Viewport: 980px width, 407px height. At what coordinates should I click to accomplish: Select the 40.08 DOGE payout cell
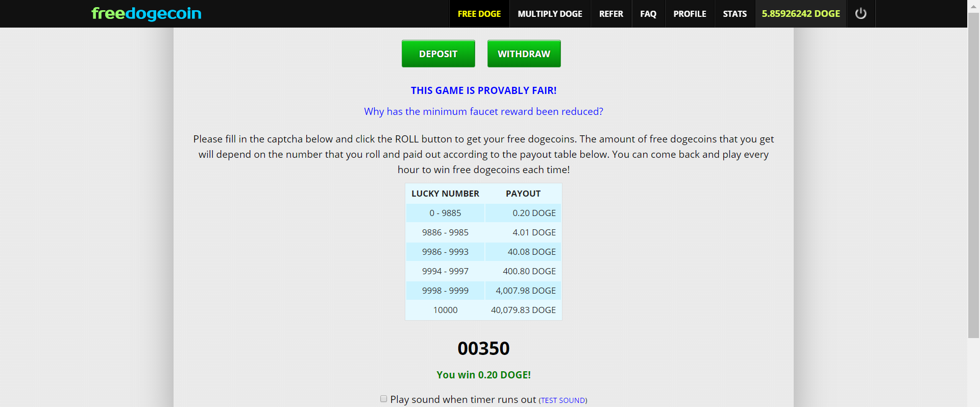click(523, 252)
